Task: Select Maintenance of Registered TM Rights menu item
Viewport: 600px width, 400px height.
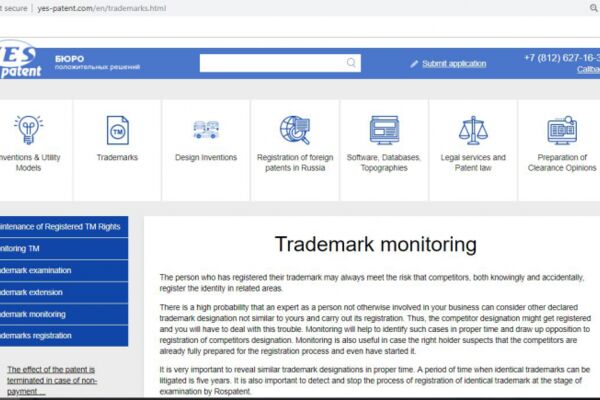Action: click(64, 227)
